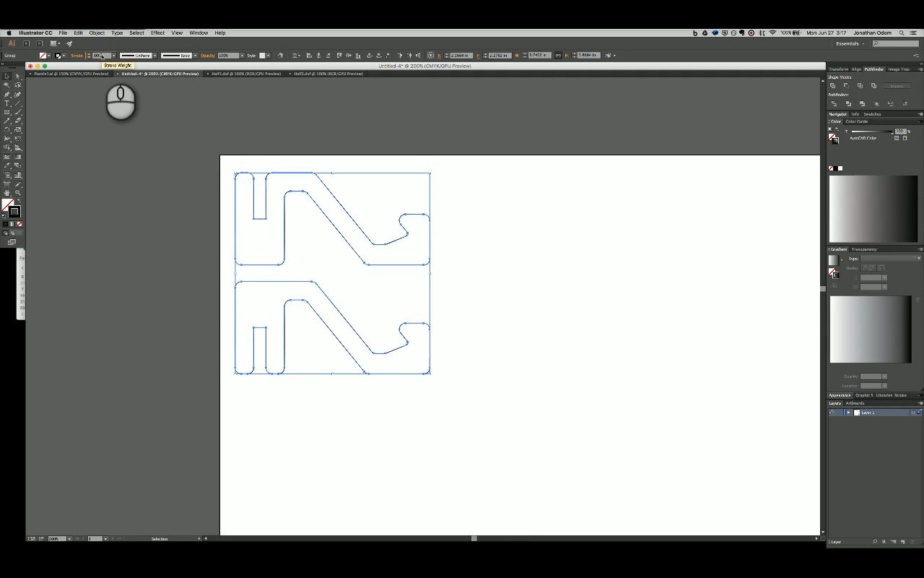
Task: Click the tint slider in Color panel
Action: tap(871, 131)
